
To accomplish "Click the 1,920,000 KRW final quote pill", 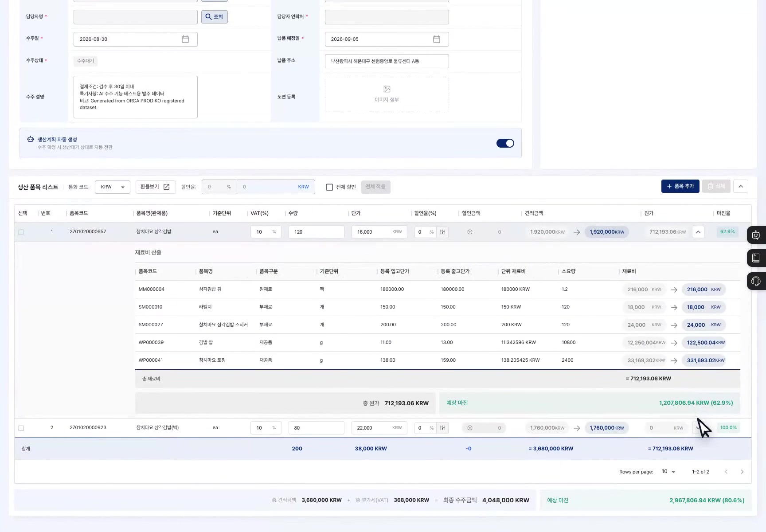I will coord(607,232).
